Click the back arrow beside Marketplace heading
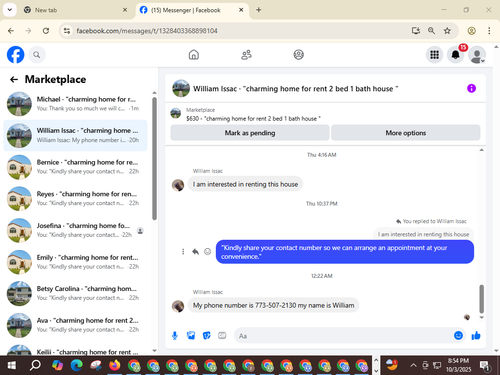This screenshot has width=500, height=375. click(x=14, y=79)
